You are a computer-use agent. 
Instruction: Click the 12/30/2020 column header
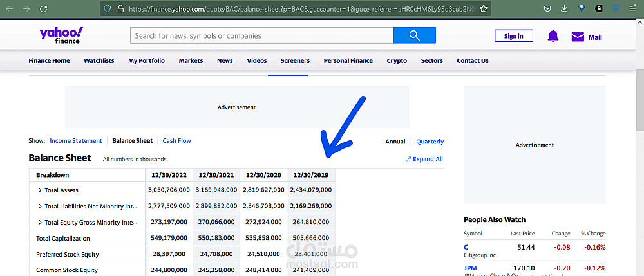[263, 175]
